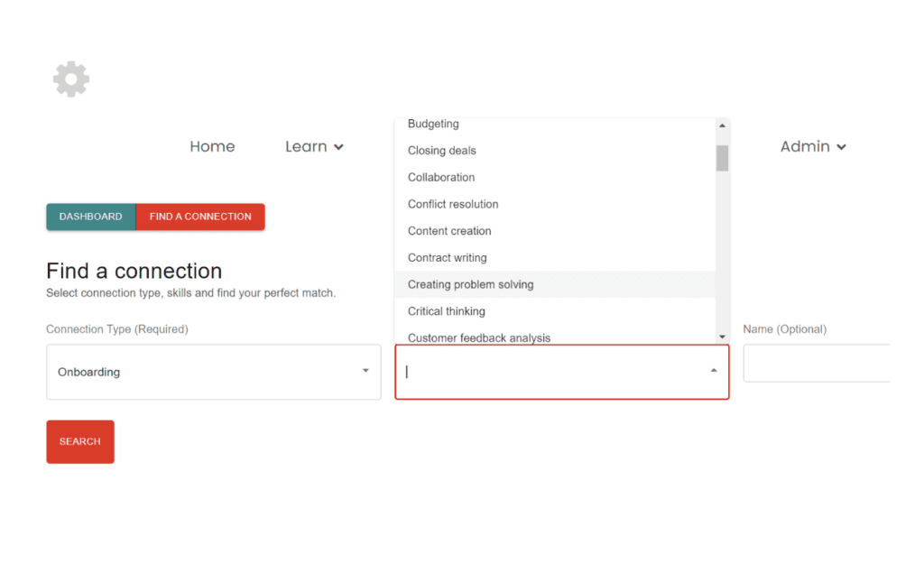Click the gear logo icon
This screenshot has width=924, height=582.
tap(71, 79)
